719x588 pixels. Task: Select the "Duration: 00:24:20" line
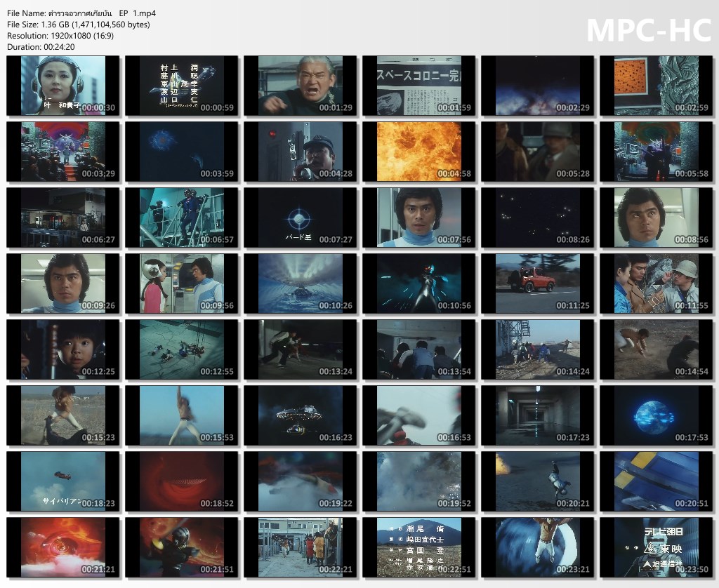point(41,47)
